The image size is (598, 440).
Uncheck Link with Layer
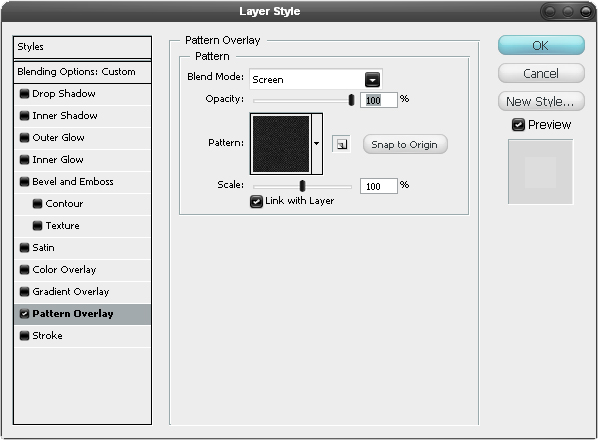click(x=256, y=201)
